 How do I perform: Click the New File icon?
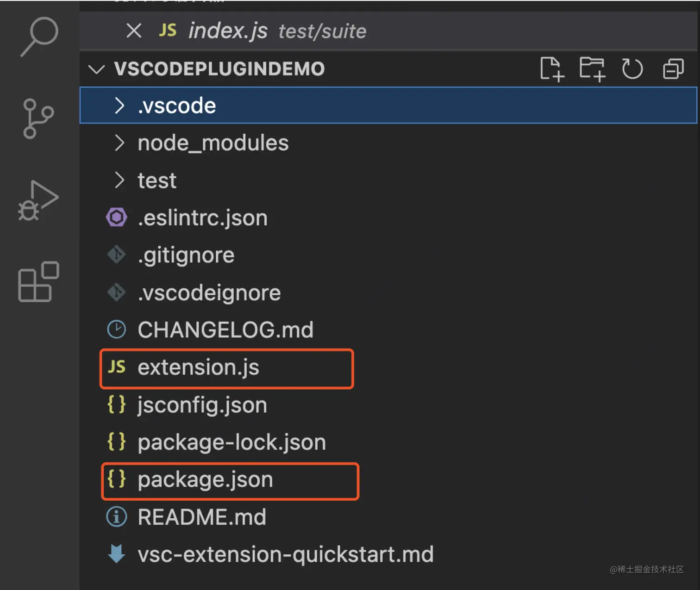pos(552,69)
